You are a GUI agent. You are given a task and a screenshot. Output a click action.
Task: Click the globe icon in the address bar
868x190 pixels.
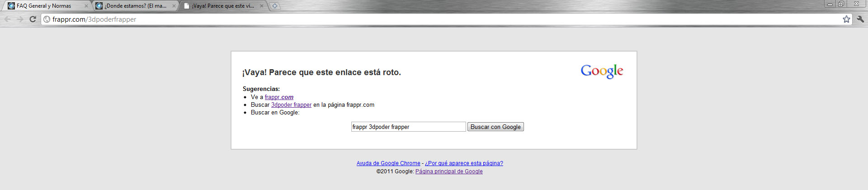[x=47, y=19]
